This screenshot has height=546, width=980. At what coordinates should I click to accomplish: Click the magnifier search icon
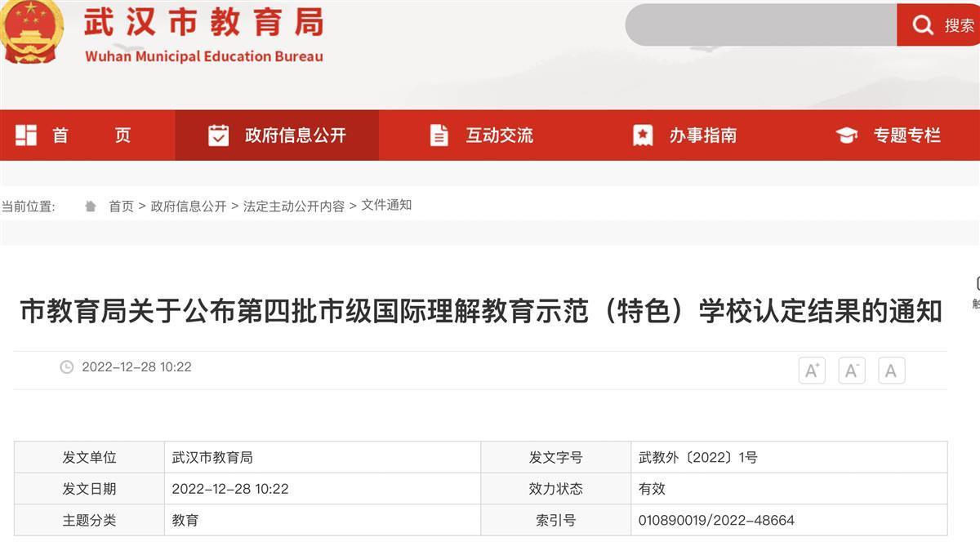[923, 25]
